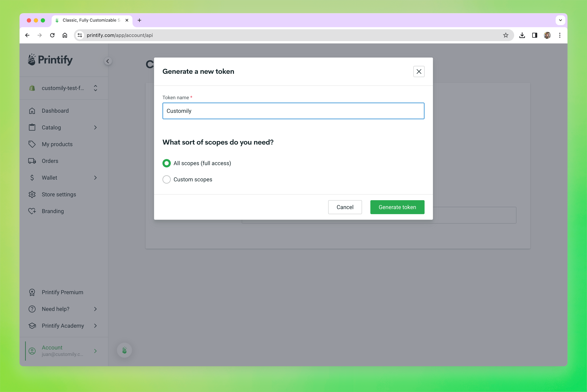Collapse the Printify sidebar arrow
This screenshot has height=392, width=587.
[x=108, y=61]
